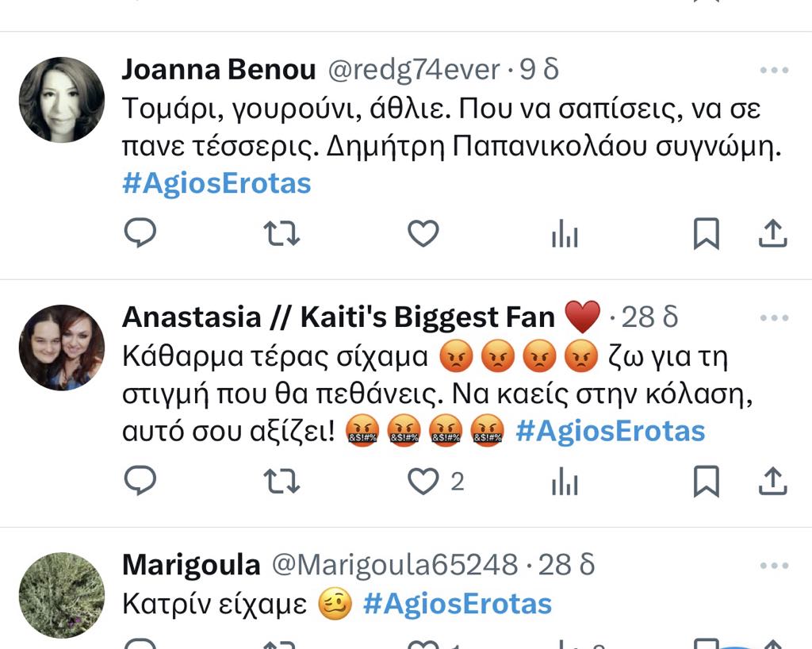This screenshot has height=649, width=812.
Task: Like Joanna Benou's tweet
Action: tap(423, 233)
